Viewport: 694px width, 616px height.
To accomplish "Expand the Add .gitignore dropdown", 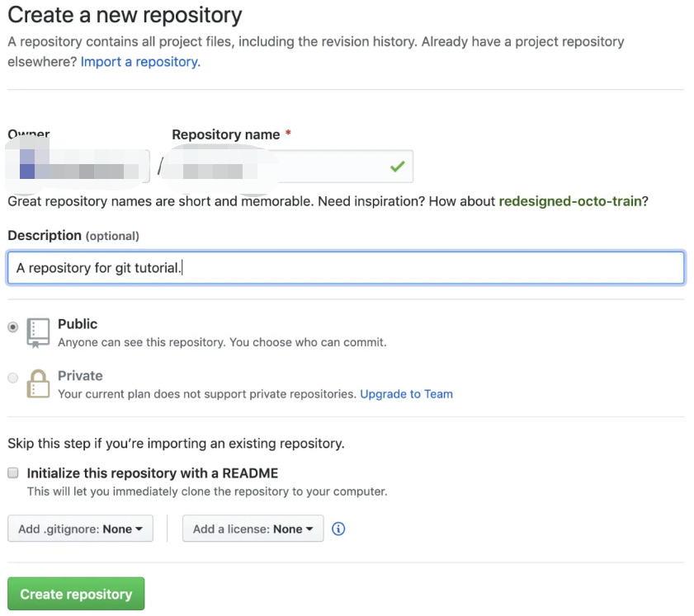I will [80, 529].
